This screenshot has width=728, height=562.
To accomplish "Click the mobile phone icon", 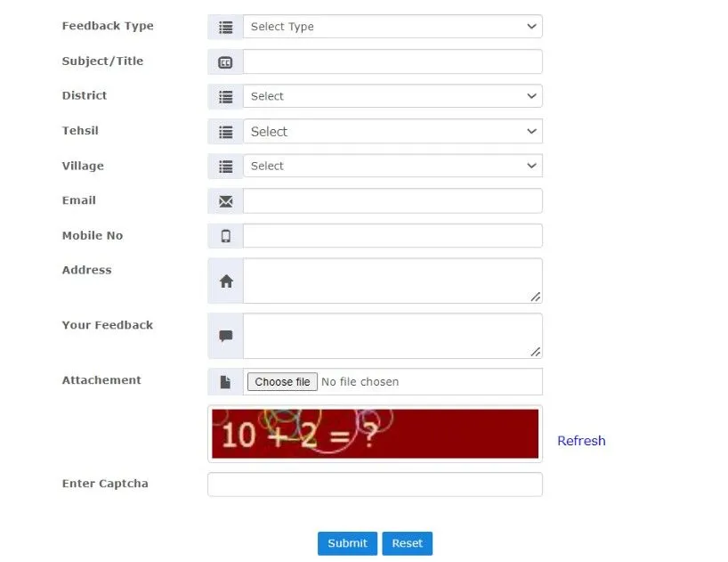I will coord(225,236).
